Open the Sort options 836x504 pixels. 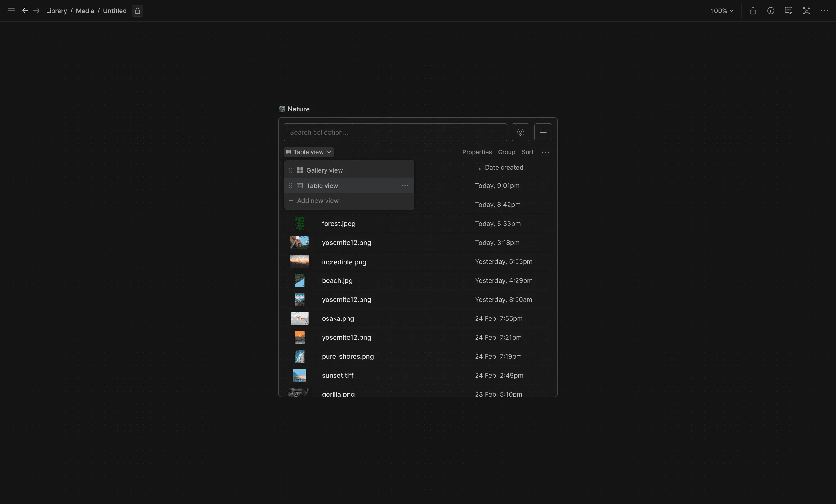(527, 152)
